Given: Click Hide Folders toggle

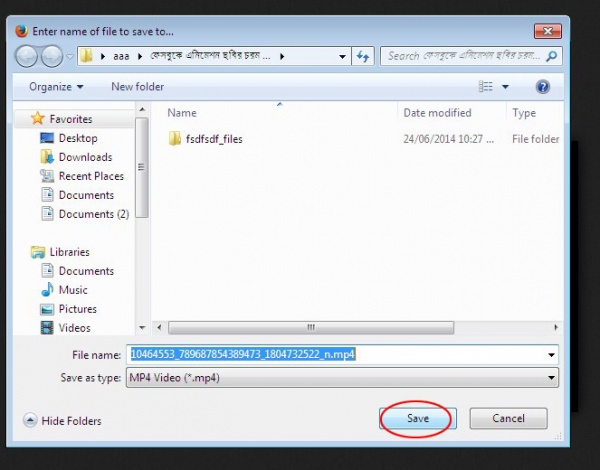Looking at the screenshot, I should 62,421.
